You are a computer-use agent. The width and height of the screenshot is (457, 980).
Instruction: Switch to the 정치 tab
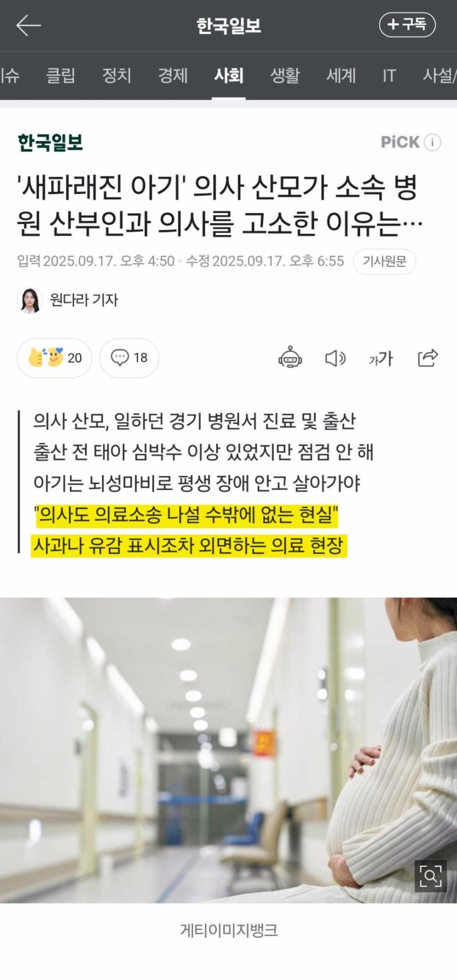coord(117,75)
